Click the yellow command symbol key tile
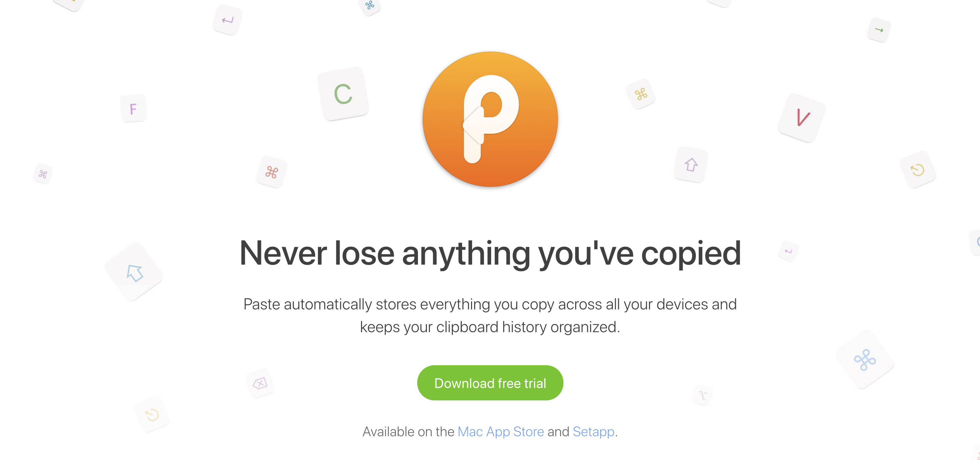Screen dimensions: 980x460 click(641, 94)
